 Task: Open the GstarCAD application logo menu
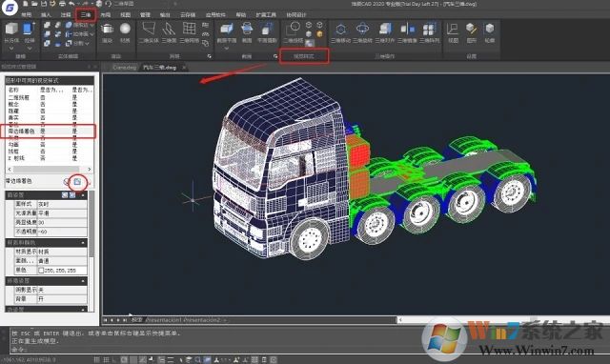(10, 8)
